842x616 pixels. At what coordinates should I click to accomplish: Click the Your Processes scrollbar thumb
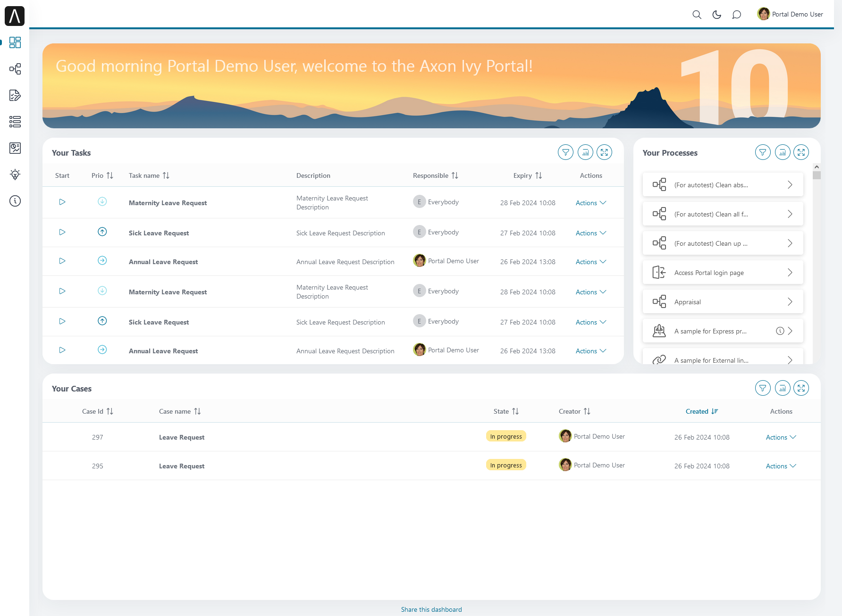(x=817, y=175)
